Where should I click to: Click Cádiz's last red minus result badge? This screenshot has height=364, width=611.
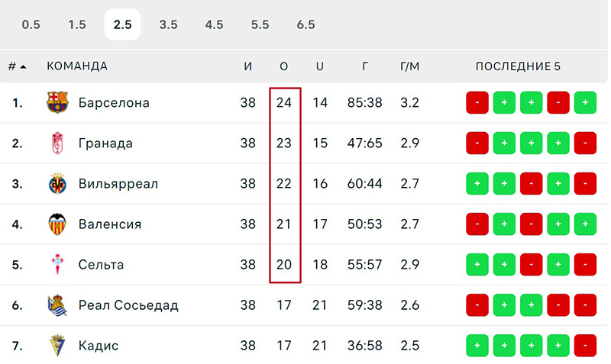tap(585, 346)
